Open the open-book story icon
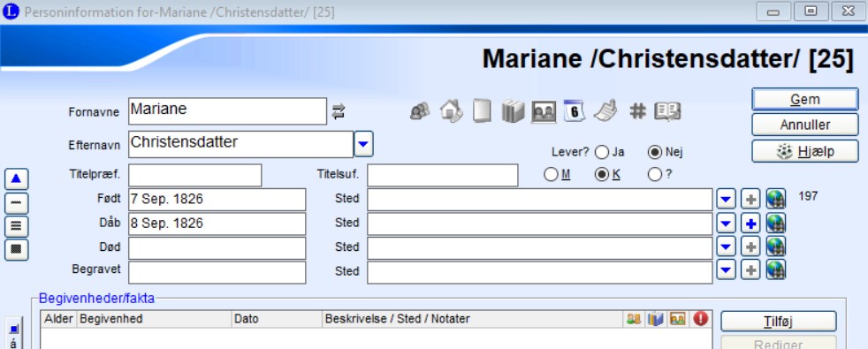The image size is (868, 349). [667, 111]
